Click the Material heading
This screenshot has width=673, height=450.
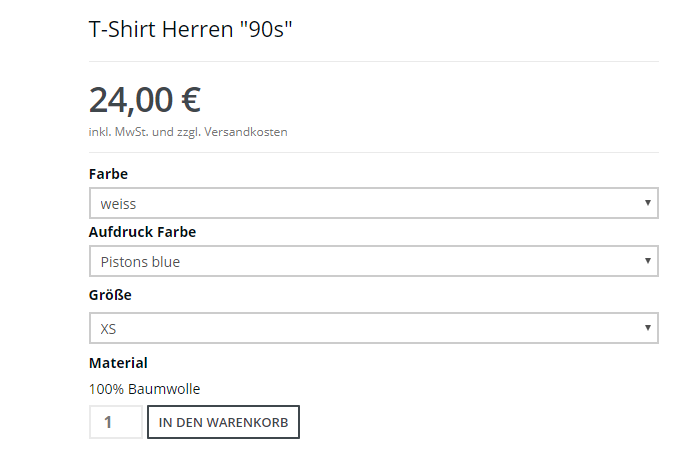pyautogui.click(x=118, y=363)
